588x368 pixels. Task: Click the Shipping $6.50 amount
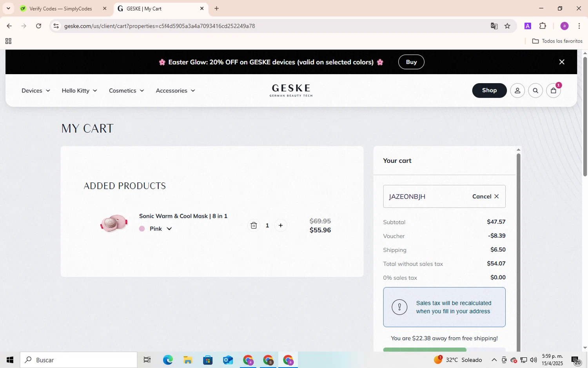pos(498,250)
